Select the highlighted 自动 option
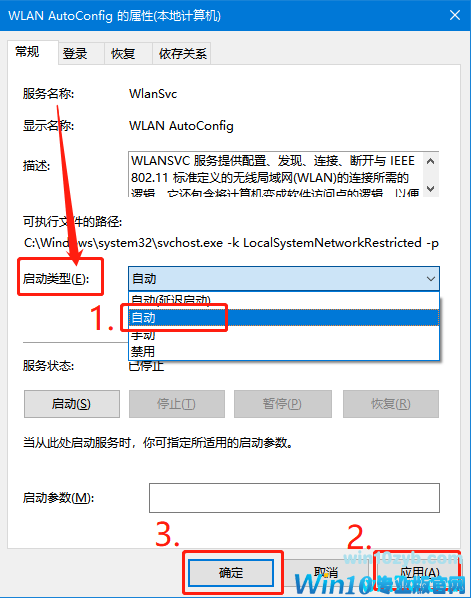Image resolution: width=471 pixels, height=598 pixels. [x=284, y=317]
